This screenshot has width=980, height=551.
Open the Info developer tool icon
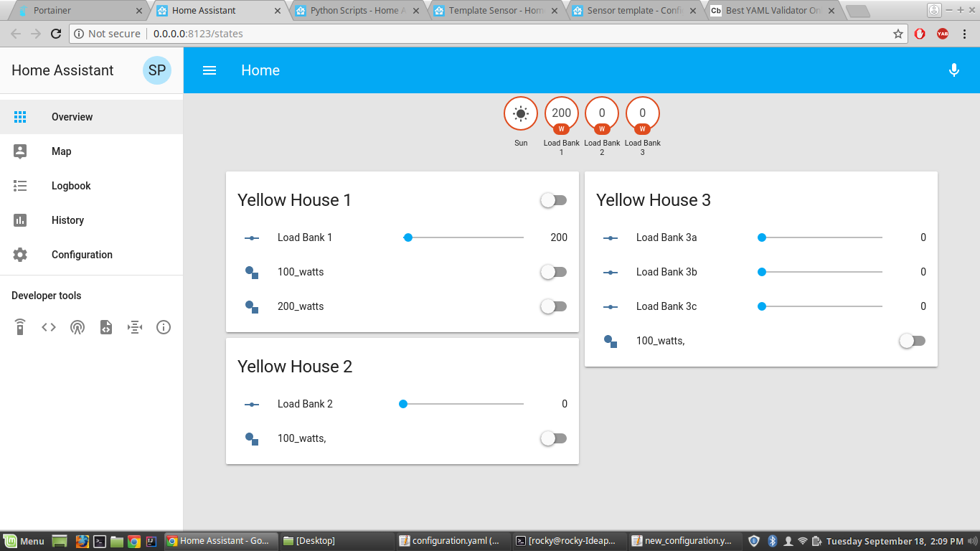pyautogui.click(x=164, y=327)
